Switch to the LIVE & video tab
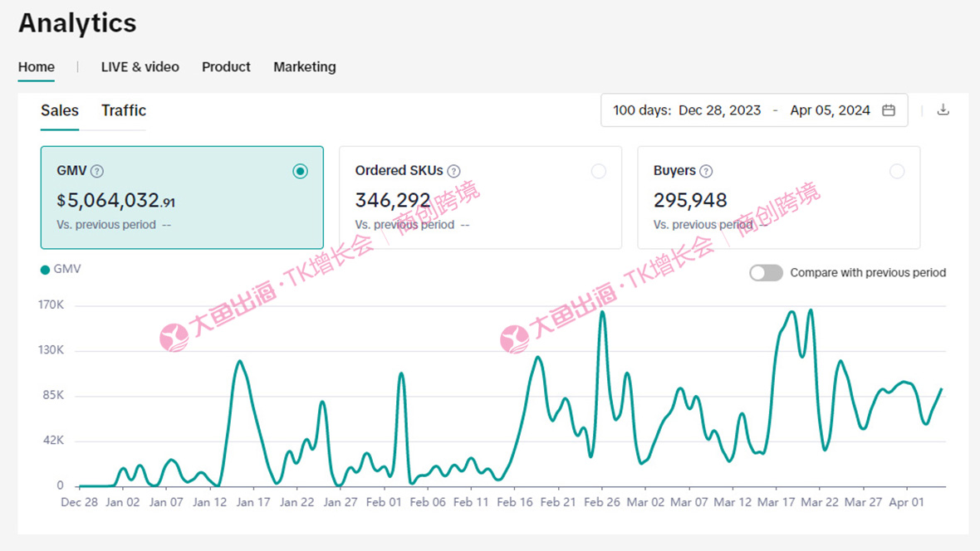Image resolution: width=980 pixels, height=551 pixels. (140, 67)
